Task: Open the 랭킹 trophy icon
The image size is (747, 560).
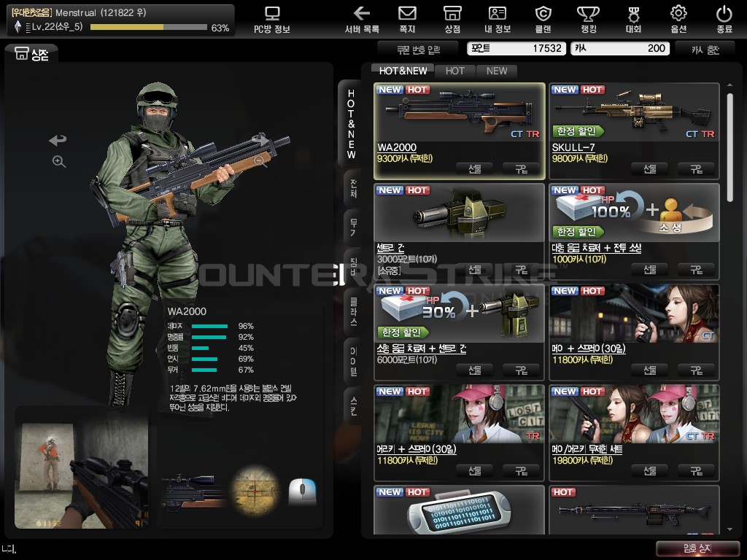Action: tap(589, 20)
